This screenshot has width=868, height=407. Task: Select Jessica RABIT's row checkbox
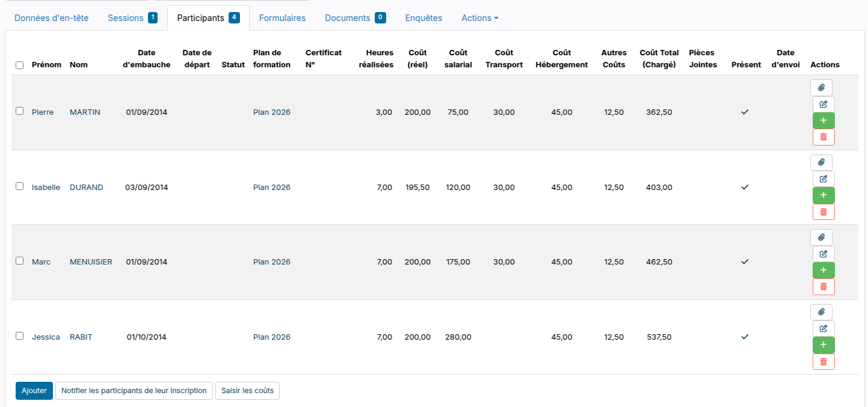click(x=20, y=336)
